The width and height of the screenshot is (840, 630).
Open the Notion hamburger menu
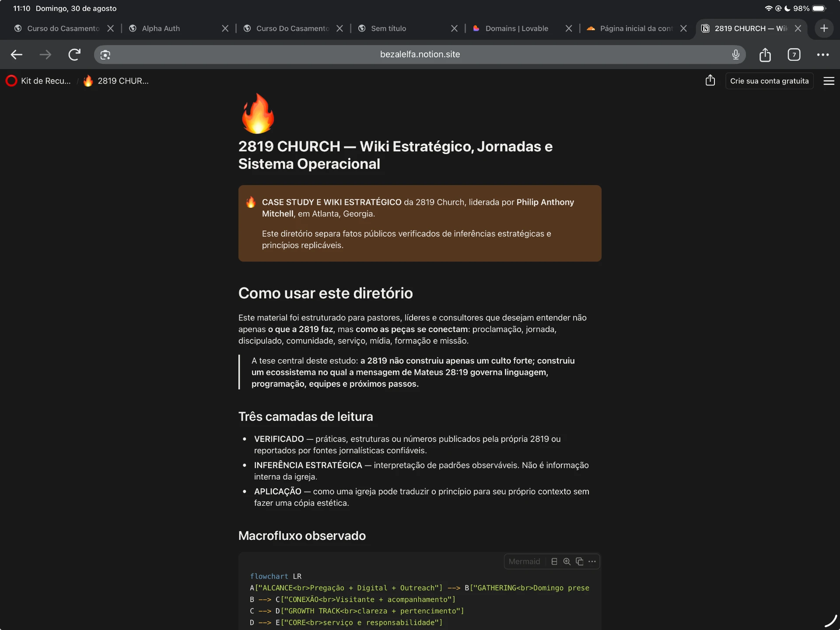pyautogui.click(x=829, y=81)
